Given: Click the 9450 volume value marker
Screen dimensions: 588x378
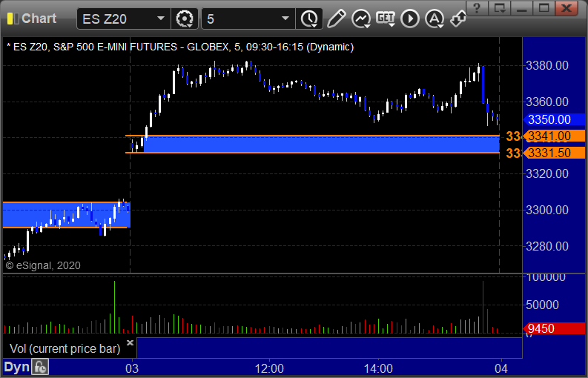Looking at the screenshot, I should click(553, 328).
